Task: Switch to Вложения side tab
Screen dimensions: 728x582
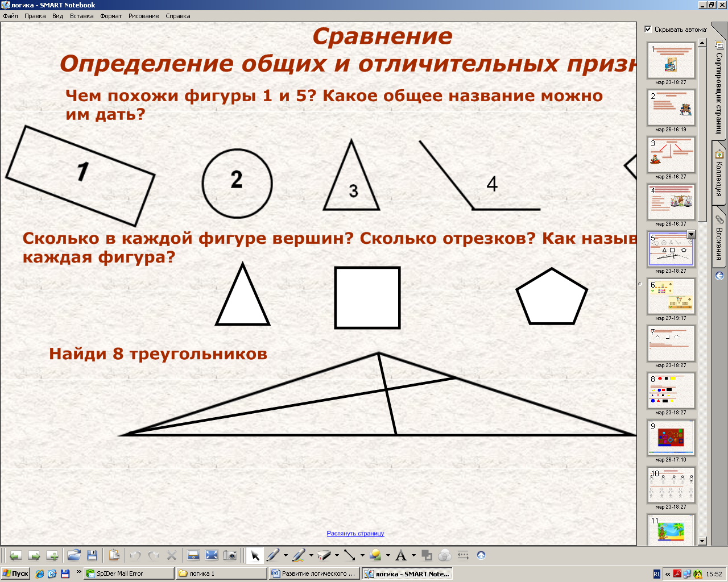Action: [x=719, y=238]
